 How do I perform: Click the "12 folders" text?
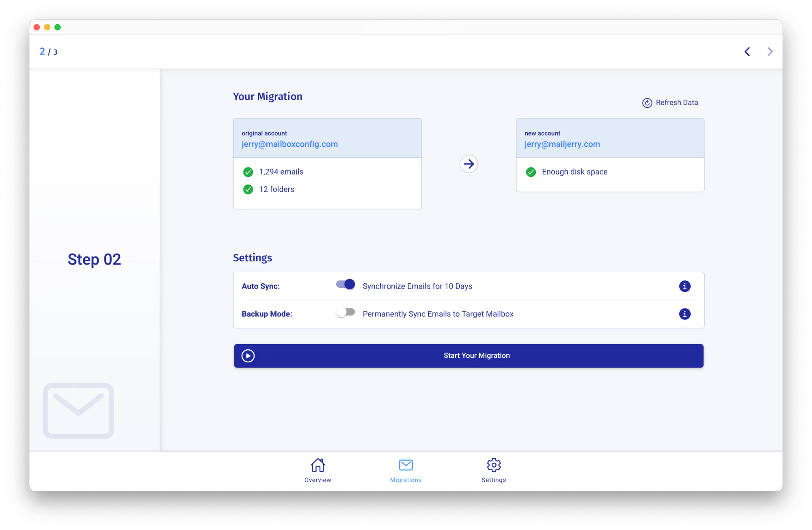tap(277, 190)
